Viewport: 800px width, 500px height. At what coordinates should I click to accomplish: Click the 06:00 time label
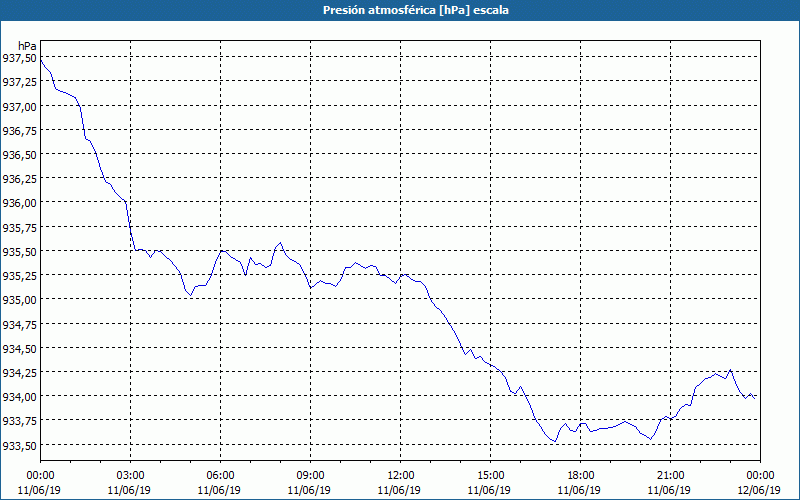pyautogui.click(x=220, y=476)
